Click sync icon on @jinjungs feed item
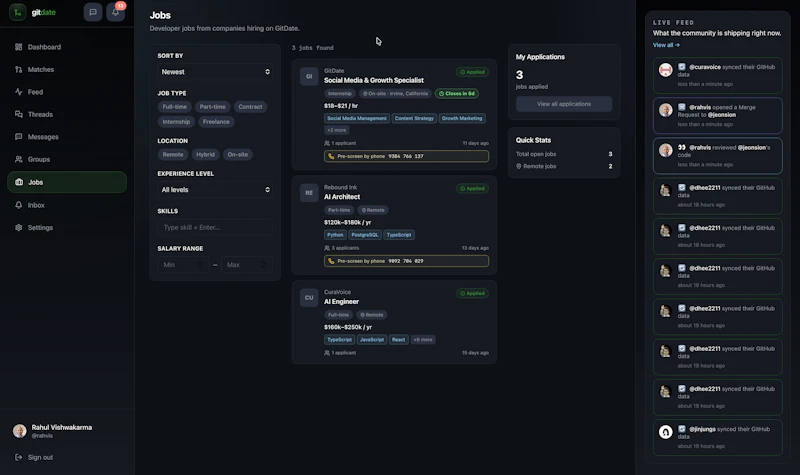The height and width of the screenshot is (475, 800). 682,429
